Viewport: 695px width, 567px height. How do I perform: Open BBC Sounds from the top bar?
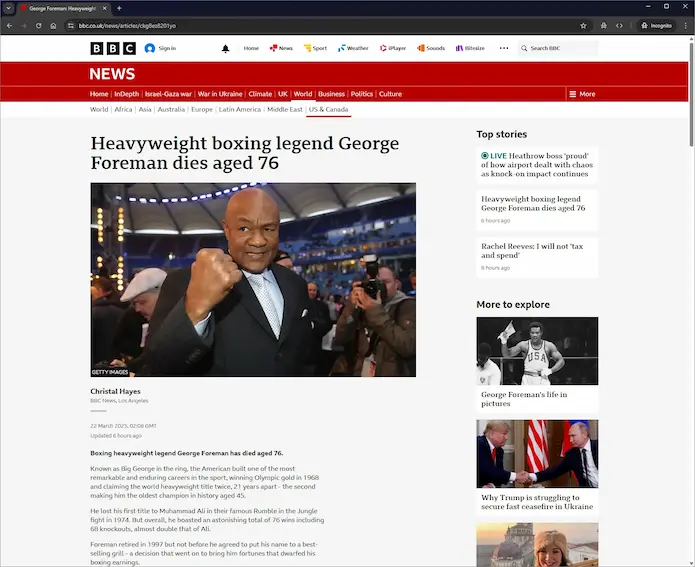pyautogui.click(x=431, y=48)
